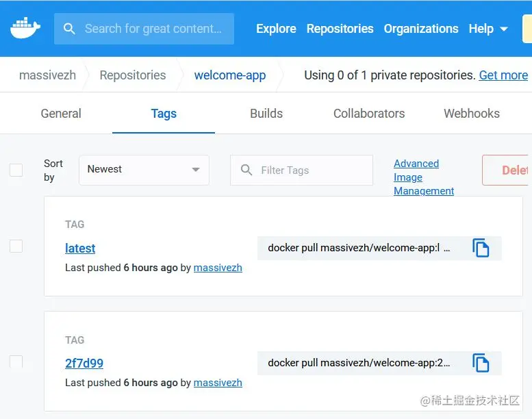The image size is (532, 419).
Task: Open the Collaborators tab
Action: (369, 114)
